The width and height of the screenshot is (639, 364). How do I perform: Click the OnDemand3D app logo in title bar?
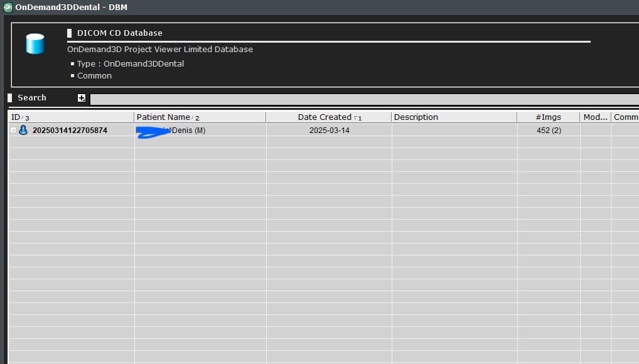(8, 7)
